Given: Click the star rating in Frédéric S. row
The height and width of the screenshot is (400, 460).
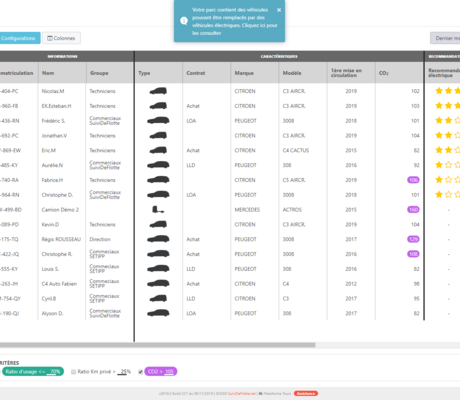Looking at the screenshot, I should click(448, 120).
